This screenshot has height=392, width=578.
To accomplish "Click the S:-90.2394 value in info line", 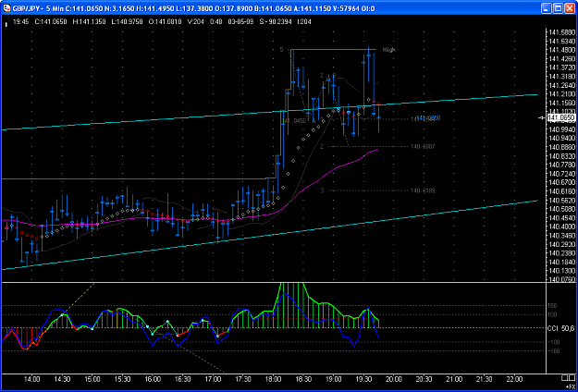I will [275, 22].
